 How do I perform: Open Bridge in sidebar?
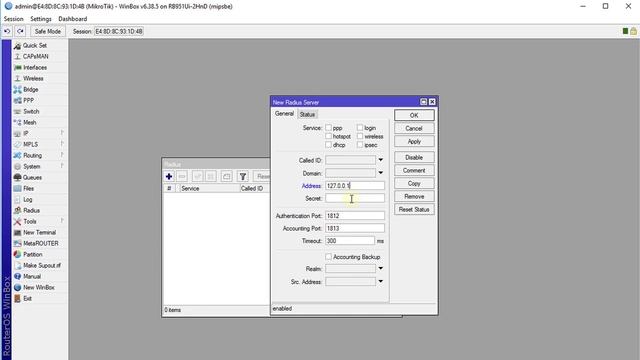[31, 89]
